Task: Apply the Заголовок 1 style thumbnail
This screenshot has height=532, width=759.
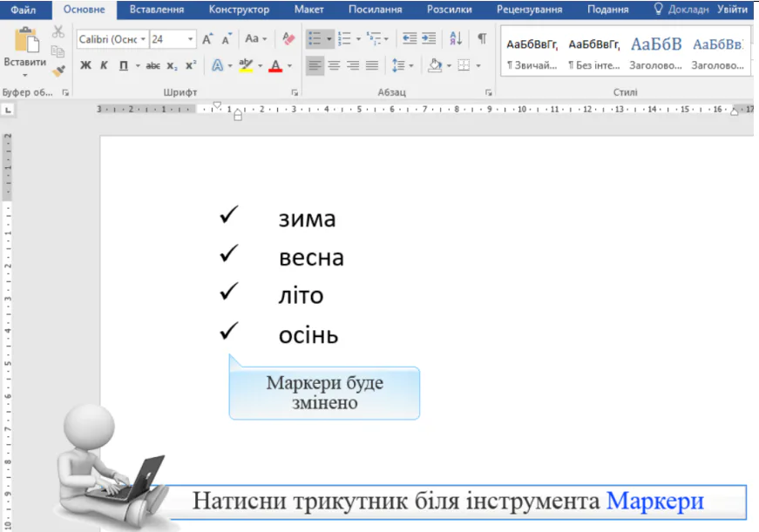Action: coord(655,53)
